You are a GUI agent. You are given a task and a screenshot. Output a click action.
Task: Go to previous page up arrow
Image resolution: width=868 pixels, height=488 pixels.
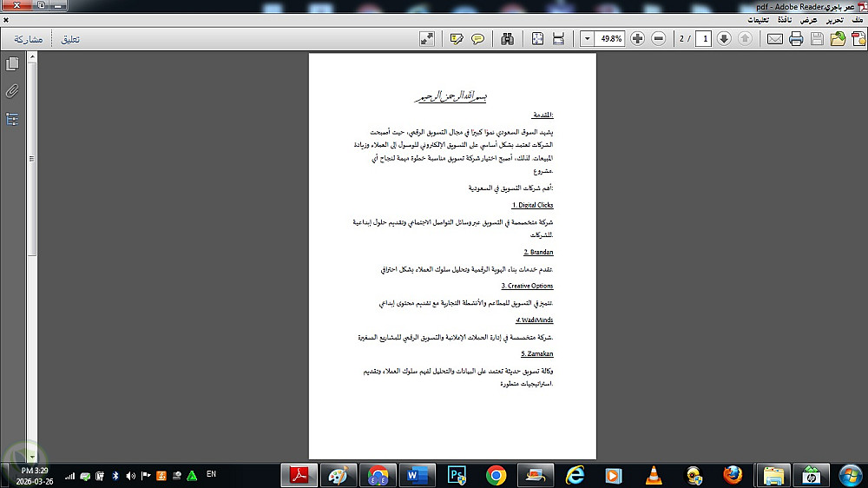coord(745,39)
